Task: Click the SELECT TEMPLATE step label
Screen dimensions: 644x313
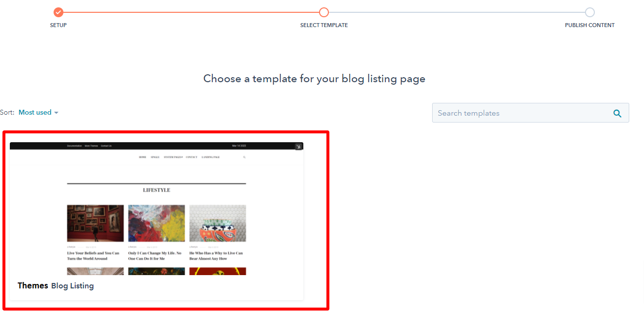Action: (324, 25)
